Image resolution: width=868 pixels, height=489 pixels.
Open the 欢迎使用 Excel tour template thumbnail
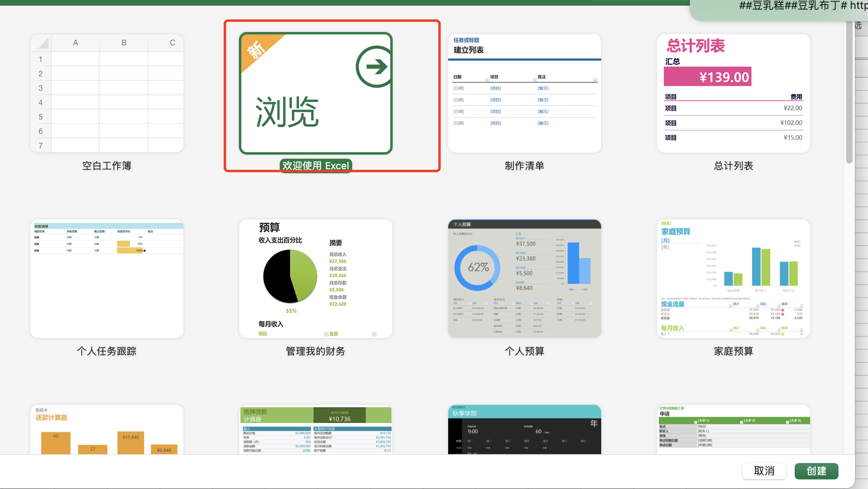click(x=316, y=93)
